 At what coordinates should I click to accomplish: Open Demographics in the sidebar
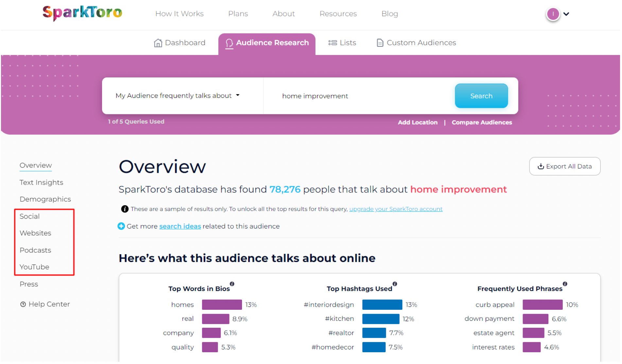click(45, 199)
